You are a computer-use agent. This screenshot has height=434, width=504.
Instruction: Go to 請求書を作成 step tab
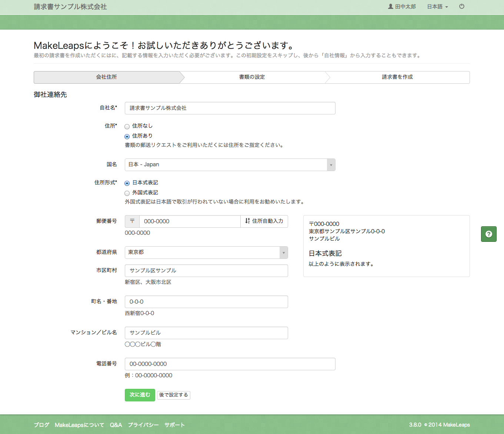tap(397, 77)
